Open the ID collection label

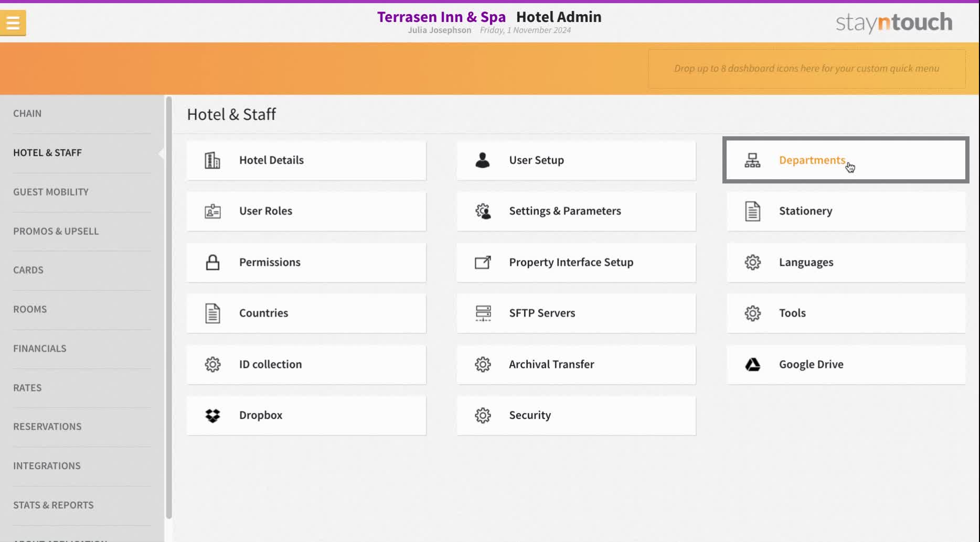(x=270, y=364)
